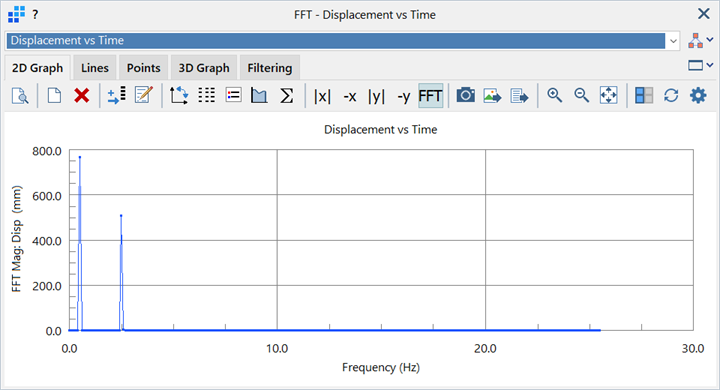Viewport: 720px width, 390px height.
Task: Click the add data series icon
Action: (x=116, y=96)
